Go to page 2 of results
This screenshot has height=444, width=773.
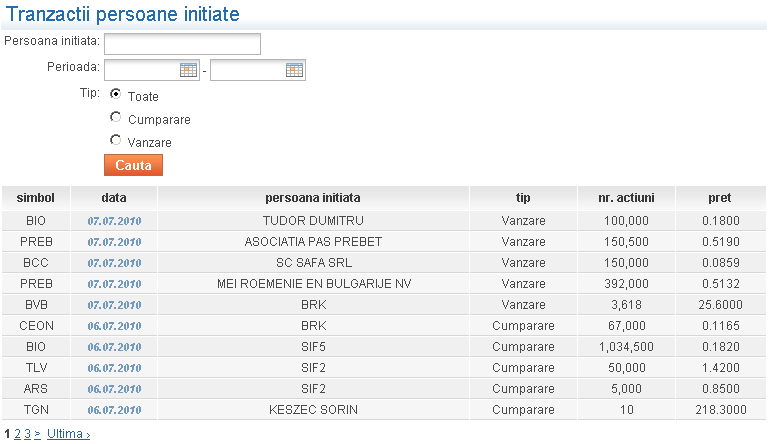[17, 434]
